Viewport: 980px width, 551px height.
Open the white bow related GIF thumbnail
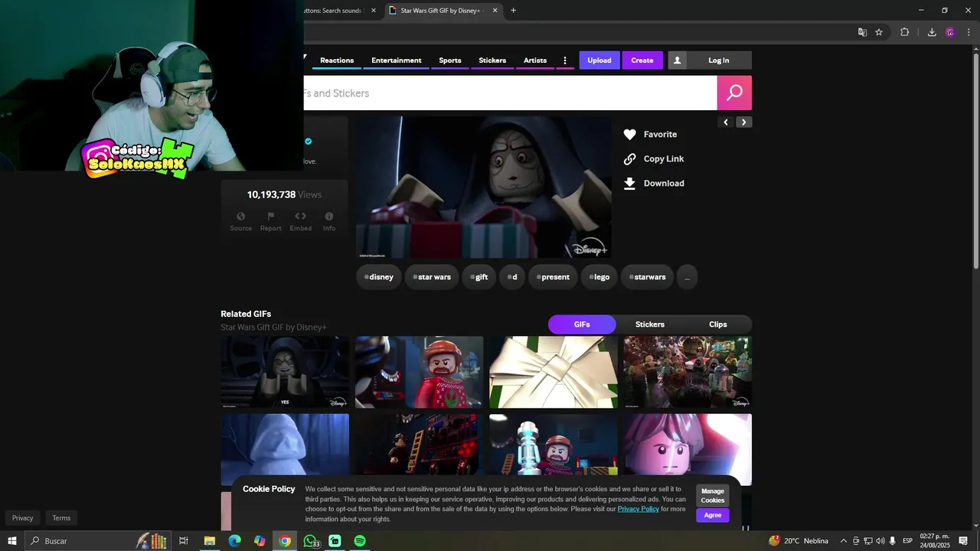pyautogui.click(x=554, y=372)
